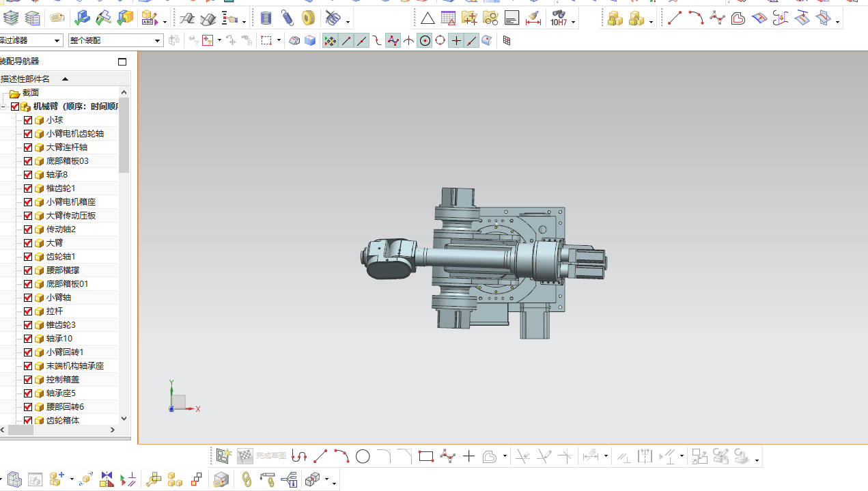Open the selection filter dropdown

pos(57,41)
